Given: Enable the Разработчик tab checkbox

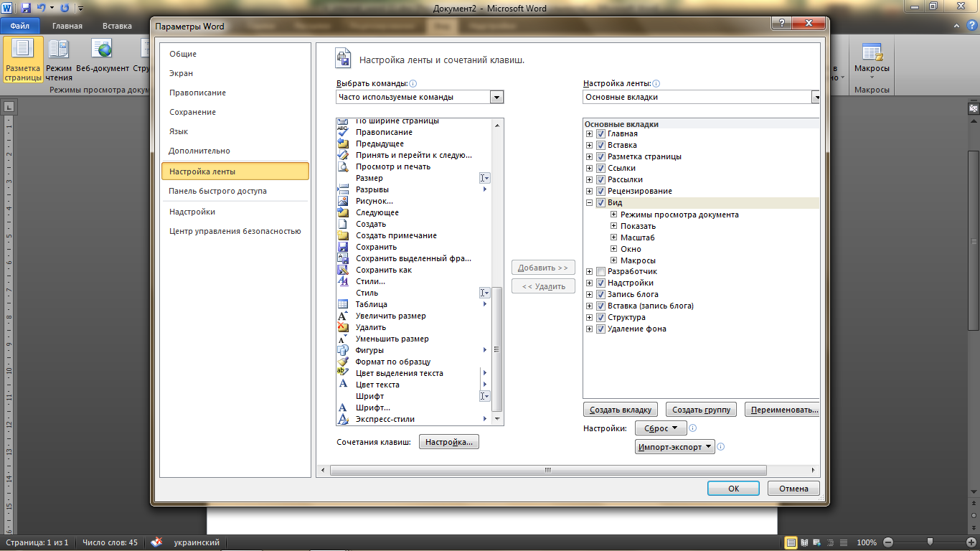Looking at the screenshot, I should tap(600, 272).
